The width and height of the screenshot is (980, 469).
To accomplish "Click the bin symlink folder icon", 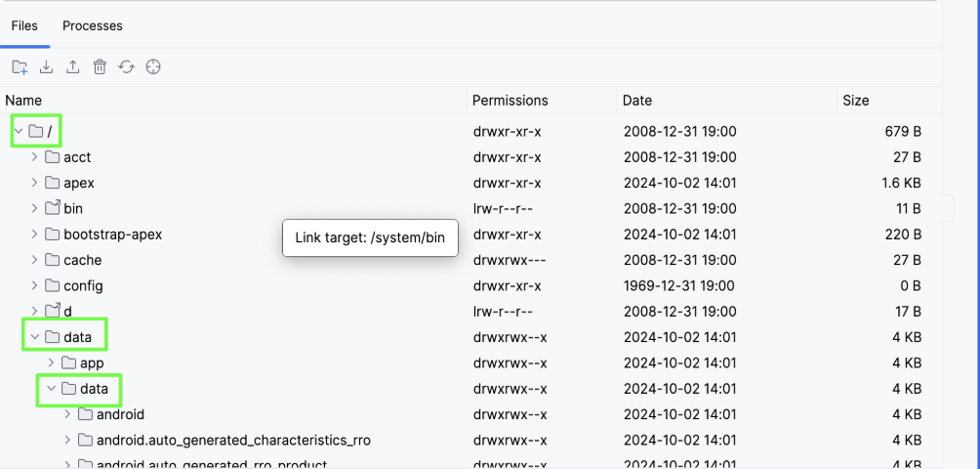I will tap(53, 208).
